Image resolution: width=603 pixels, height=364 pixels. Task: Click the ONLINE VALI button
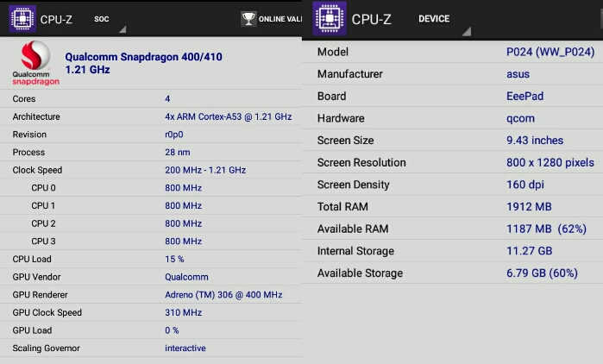[x=272, y=19]
